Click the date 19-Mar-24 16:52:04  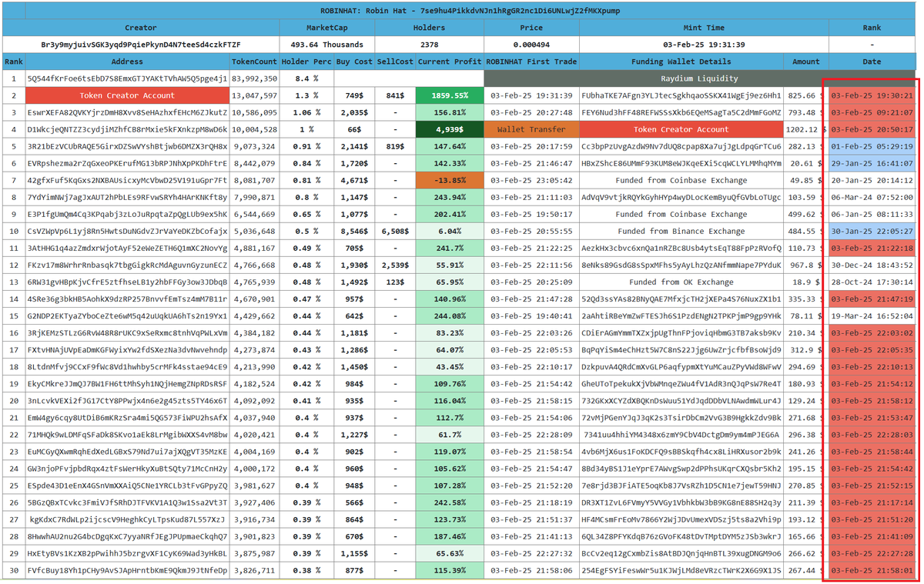[872, 315]
